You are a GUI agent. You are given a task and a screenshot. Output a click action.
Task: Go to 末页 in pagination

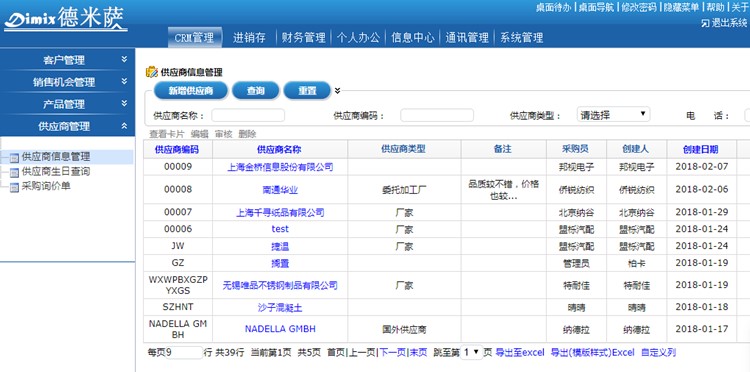coord(418,352)
